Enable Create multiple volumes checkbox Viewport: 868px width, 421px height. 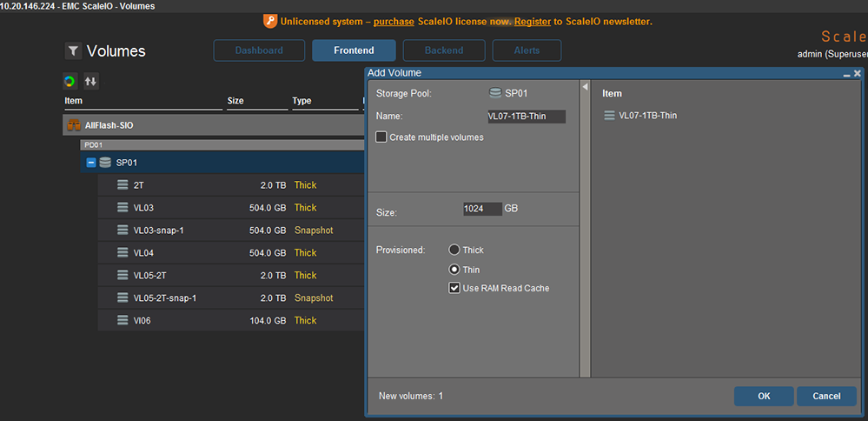click(x=381, y=137)
